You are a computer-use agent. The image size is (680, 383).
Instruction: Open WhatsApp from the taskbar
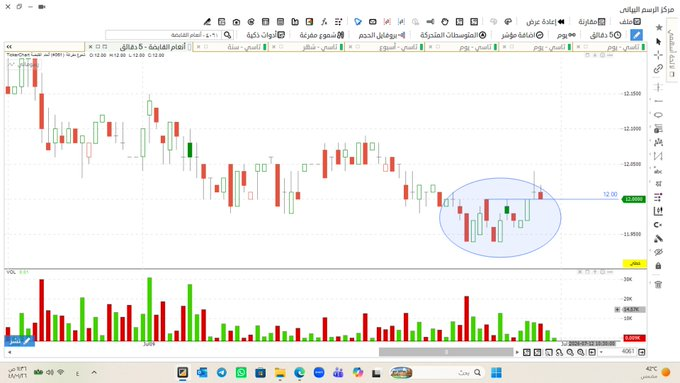point(241,373)
